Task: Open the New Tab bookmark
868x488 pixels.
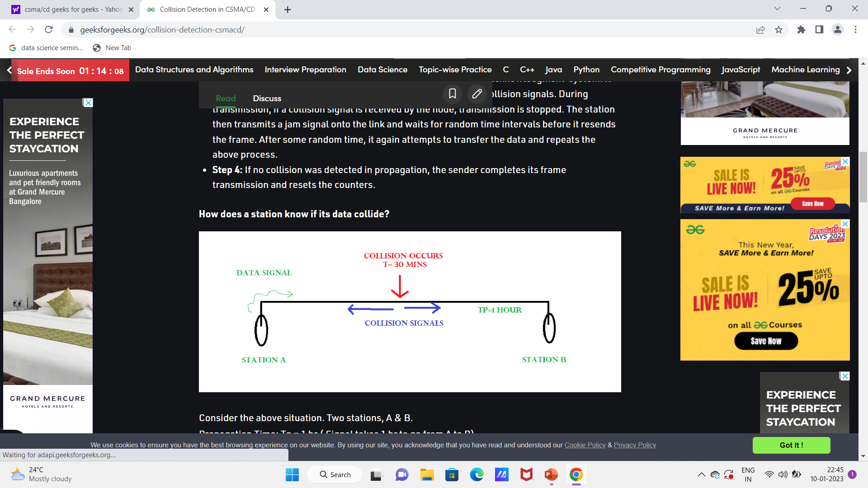Action: coord(112,48)
